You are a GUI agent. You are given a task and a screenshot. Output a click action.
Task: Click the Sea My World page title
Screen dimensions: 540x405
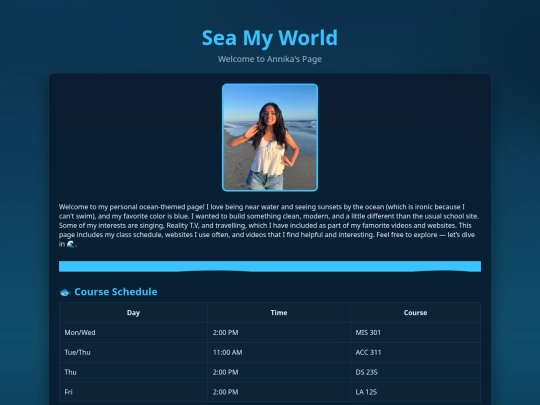[270, 38]
